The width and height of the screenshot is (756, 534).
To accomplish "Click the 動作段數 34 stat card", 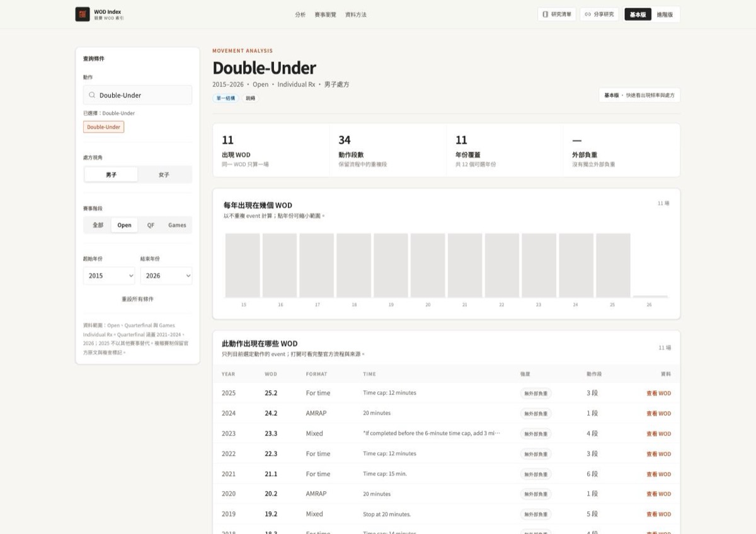I will 388,150.
